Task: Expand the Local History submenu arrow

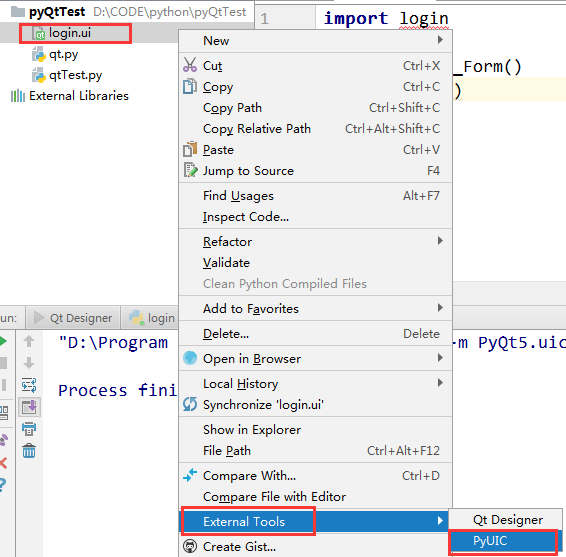Action: point(440,383)
